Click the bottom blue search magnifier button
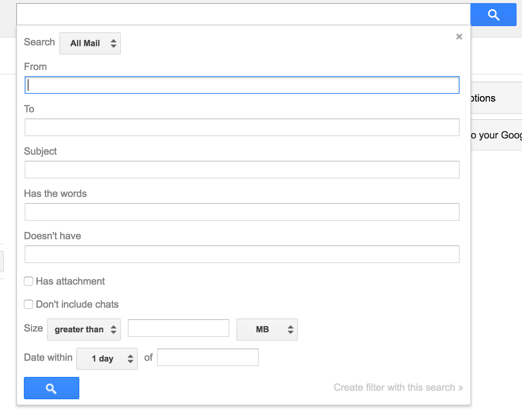Screen dimensions: 522x420 pyautogui.click(x=52, y=388)
